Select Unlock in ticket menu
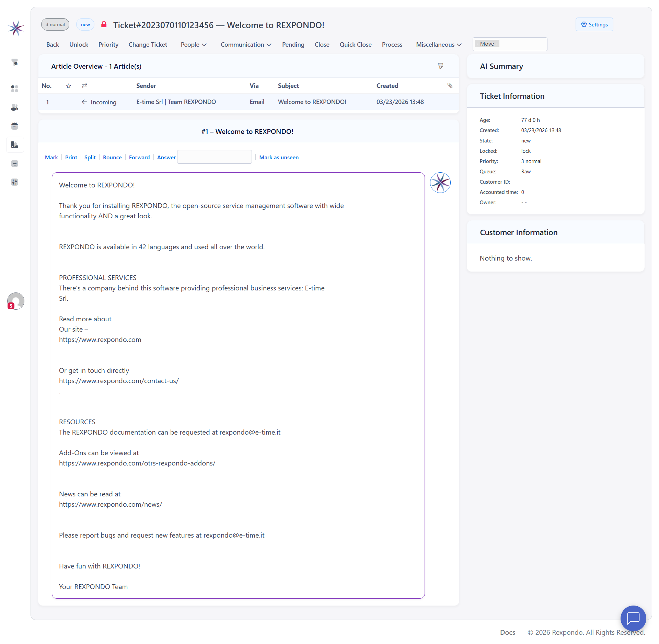The image size is (659, 644). pos(79,45)
